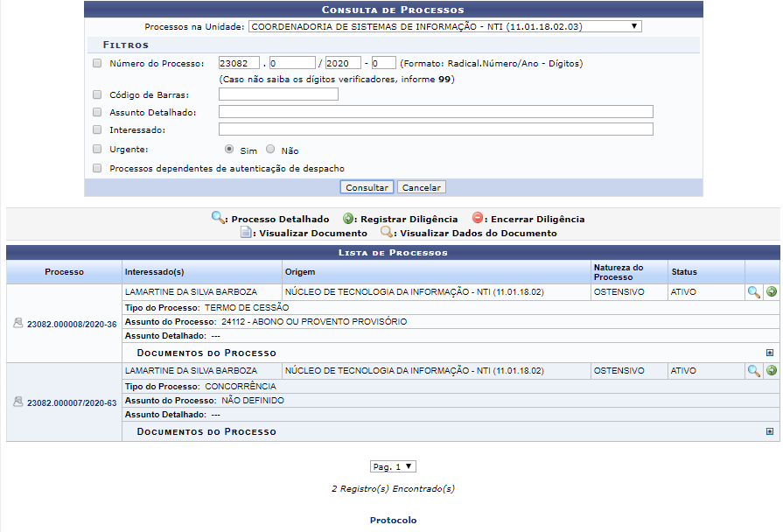
Task: Click the Interessado text field
Action: (436, 129)
